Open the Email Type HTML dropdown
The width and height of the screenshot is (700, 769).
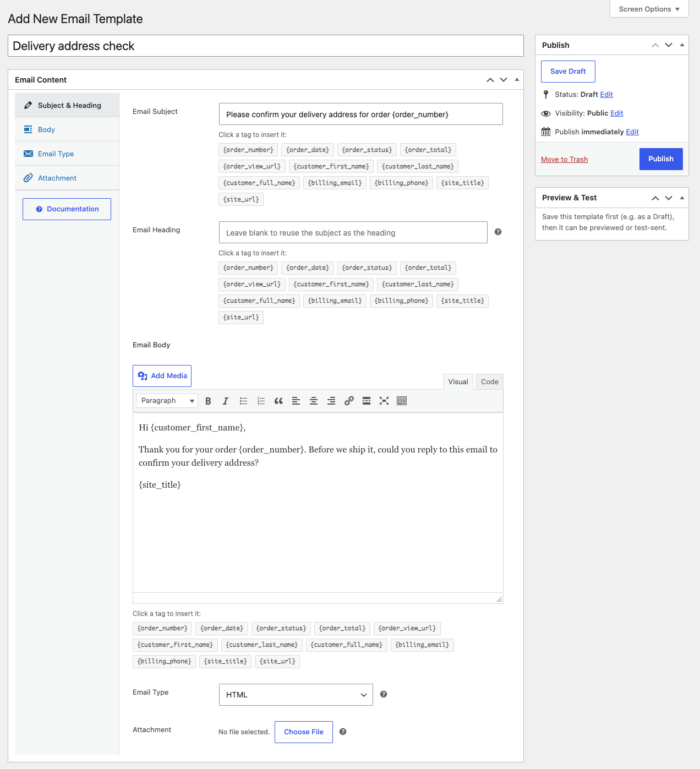(x=296, y=695)
